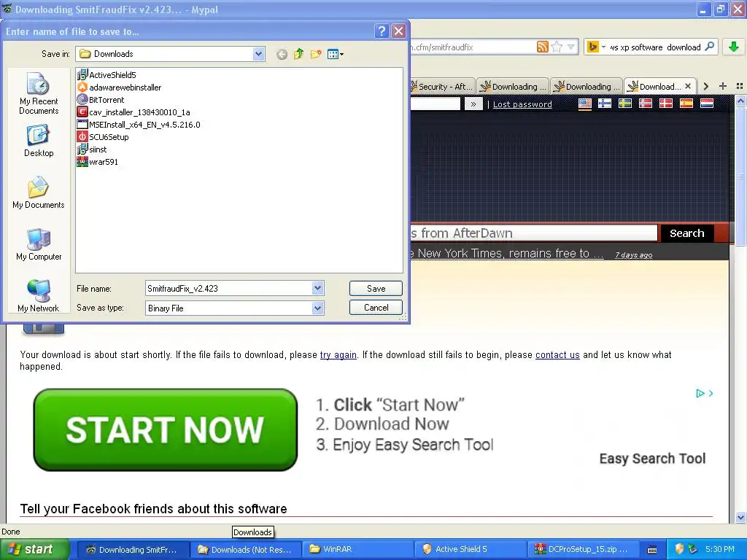Select the Norwegian flag language
The image size is (747, 560).
coord(646,104)
